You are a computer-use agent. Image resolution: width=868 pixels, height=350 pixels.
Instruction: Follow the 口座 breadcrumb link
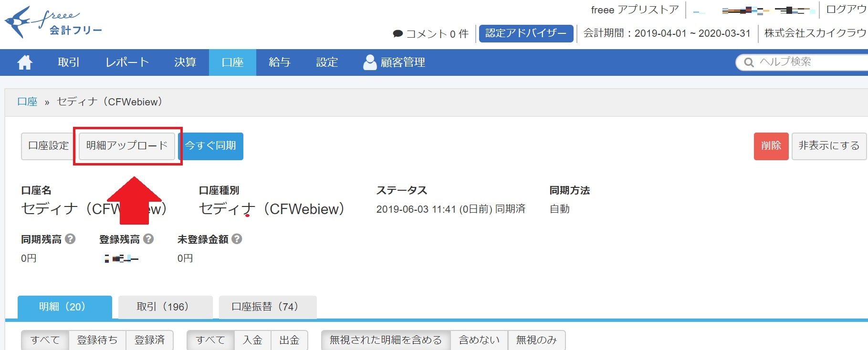click(x=27, y=102)
